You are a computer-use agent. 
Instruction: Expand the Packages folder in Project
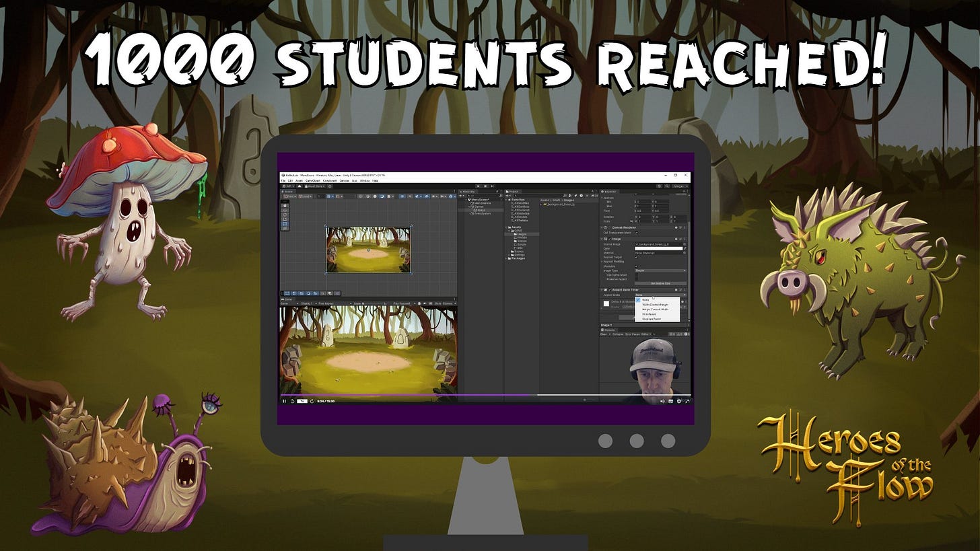tap(506, 258)
